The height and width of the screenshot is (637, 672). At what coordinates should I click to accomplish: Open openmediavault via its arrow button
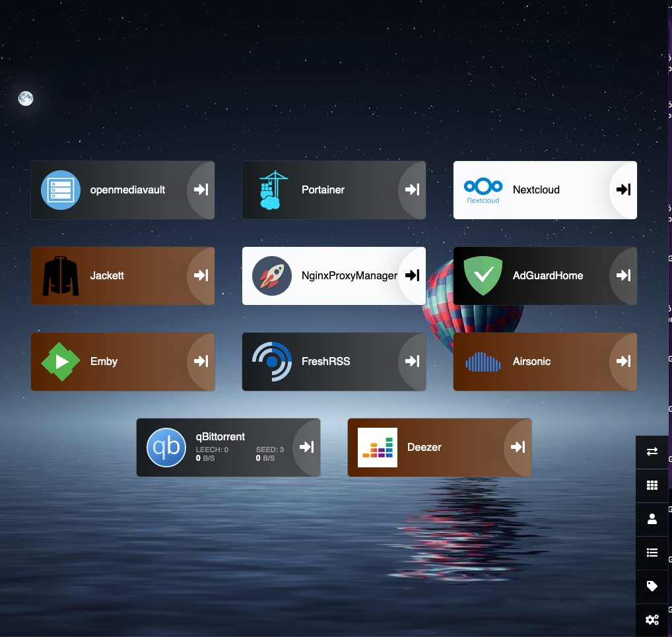click(201, 189)
